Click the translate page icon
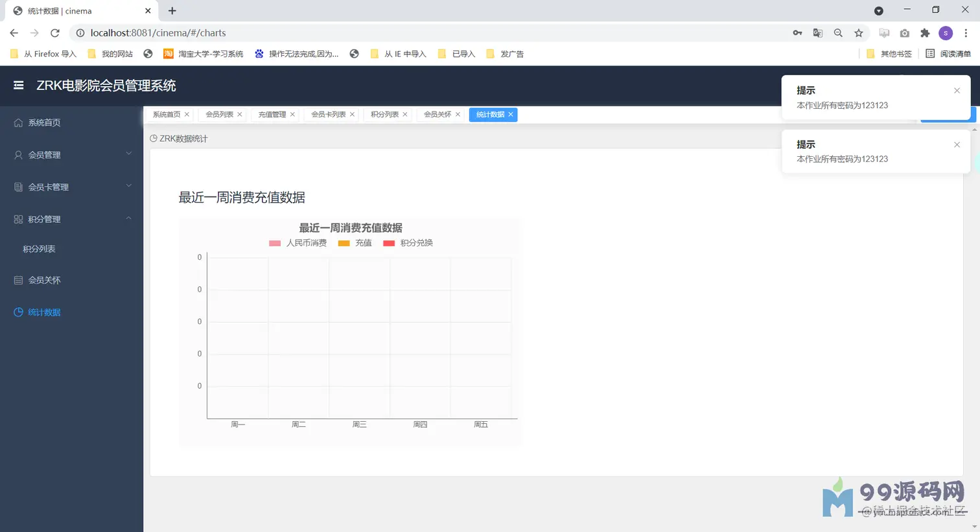This screenshot has height=532, width=980. coord(818,33)
